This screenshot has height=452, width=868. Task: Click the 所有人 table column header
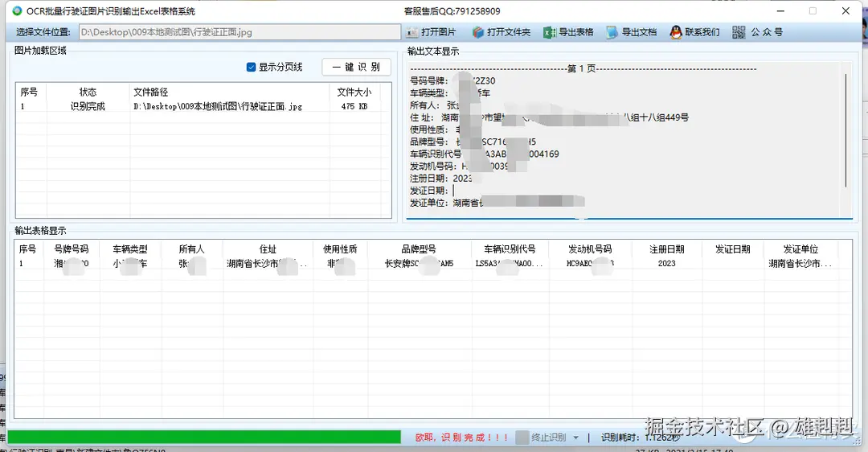191,249
